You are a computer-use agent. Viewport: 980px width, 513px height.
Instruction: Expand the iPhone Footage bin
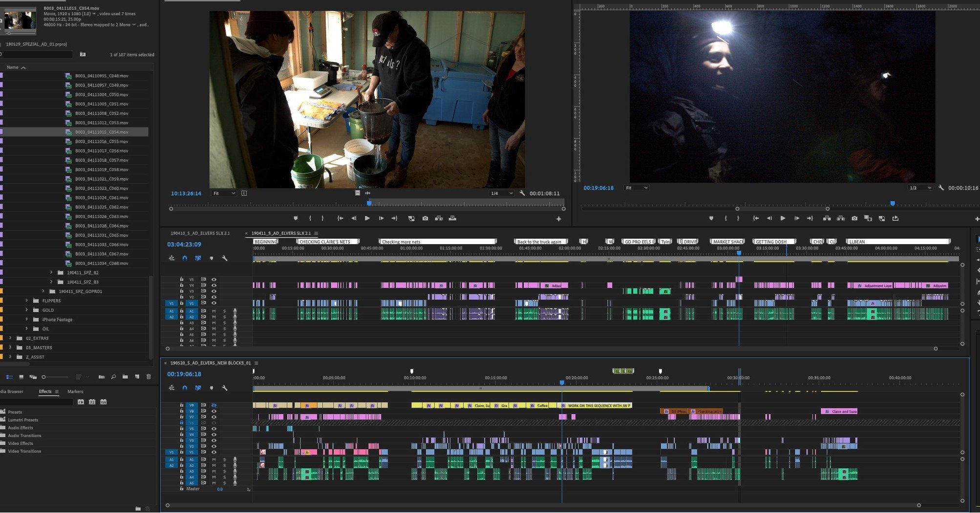point(26,319)
